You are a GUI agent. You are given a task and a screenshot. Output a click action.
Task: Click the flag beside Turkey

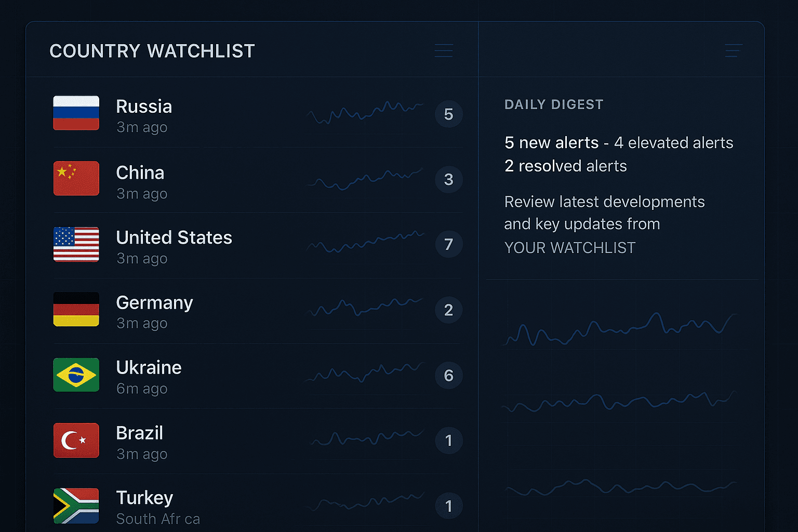(76, 504)
